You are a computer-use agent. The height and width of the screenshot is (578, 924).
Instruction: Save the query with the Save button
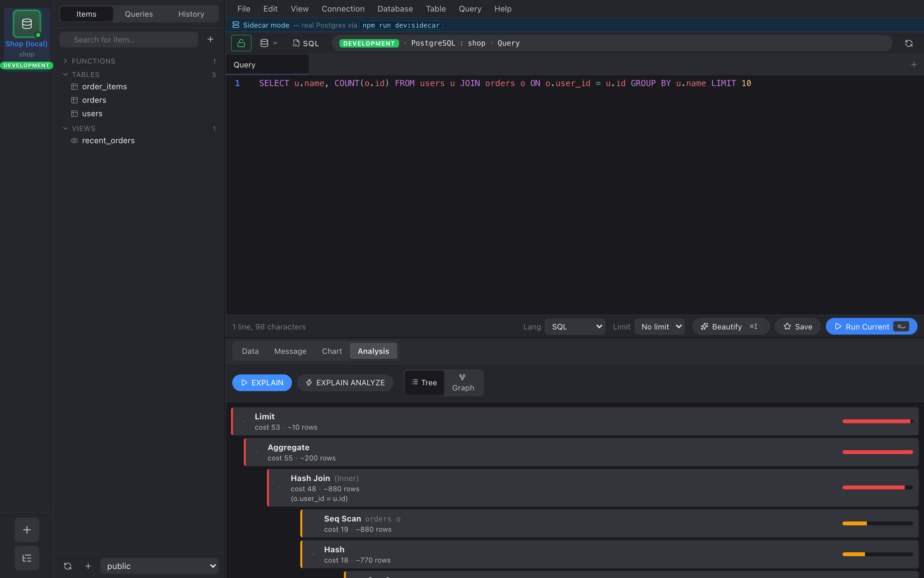(798, 327)
